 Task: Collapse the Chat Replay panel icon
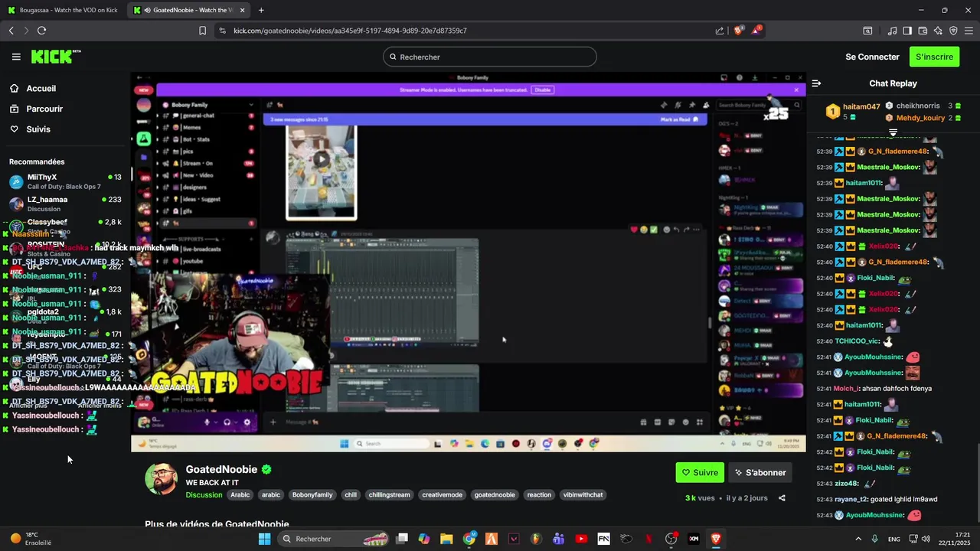pyautogui.click(x=816, y=83)
